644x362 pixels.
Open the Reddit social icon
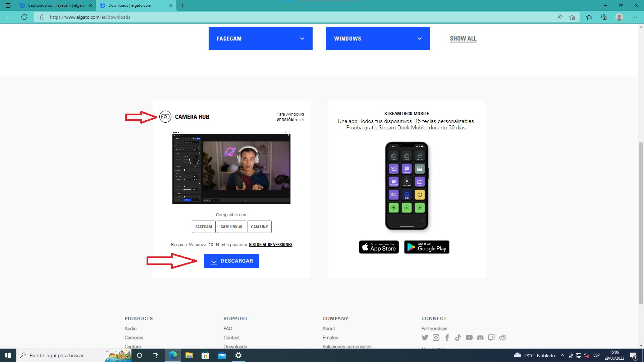click(502, 338)
